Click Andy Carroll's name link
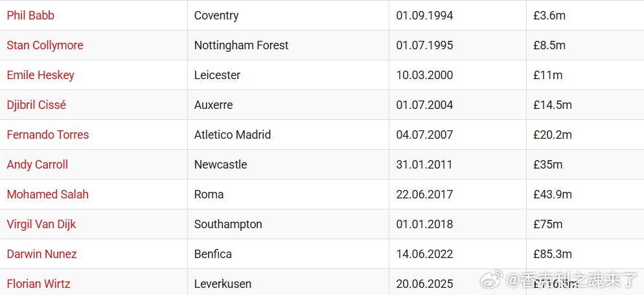The width and height of the screenshot is (644, 295). pos(38,165)
